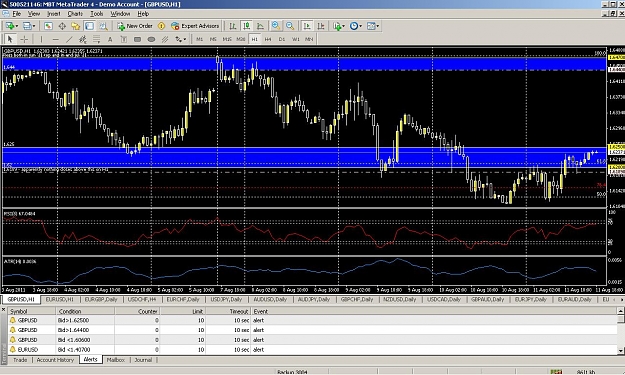Open the Account History terminal tab
This screenshot has height=375, width=625.
55,360
